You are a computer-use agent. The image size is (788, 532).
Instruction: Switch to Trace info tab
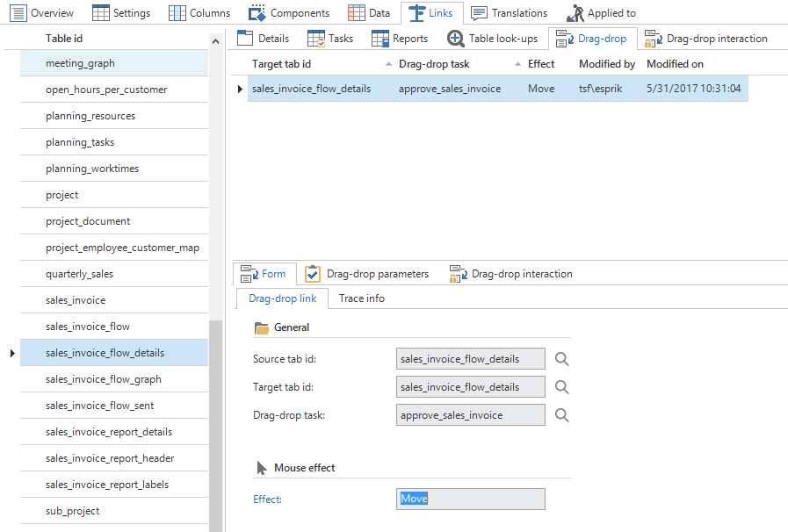[362, 298]
